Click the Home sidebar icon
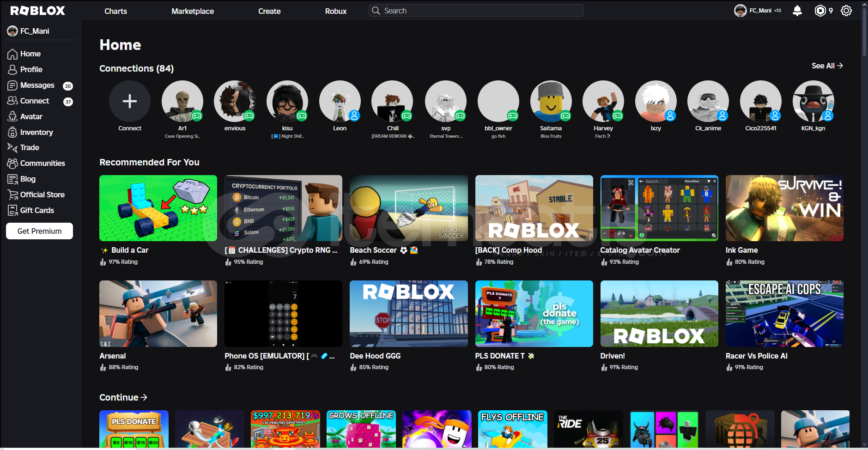 pyautogui.click(x=12, y=54)
